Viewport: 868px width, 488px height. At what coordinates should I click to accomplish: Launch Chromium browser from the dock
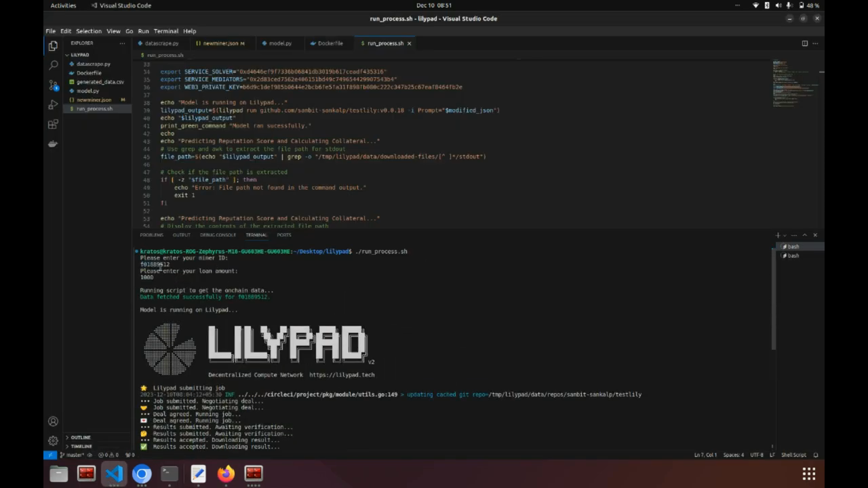(142, 474)
